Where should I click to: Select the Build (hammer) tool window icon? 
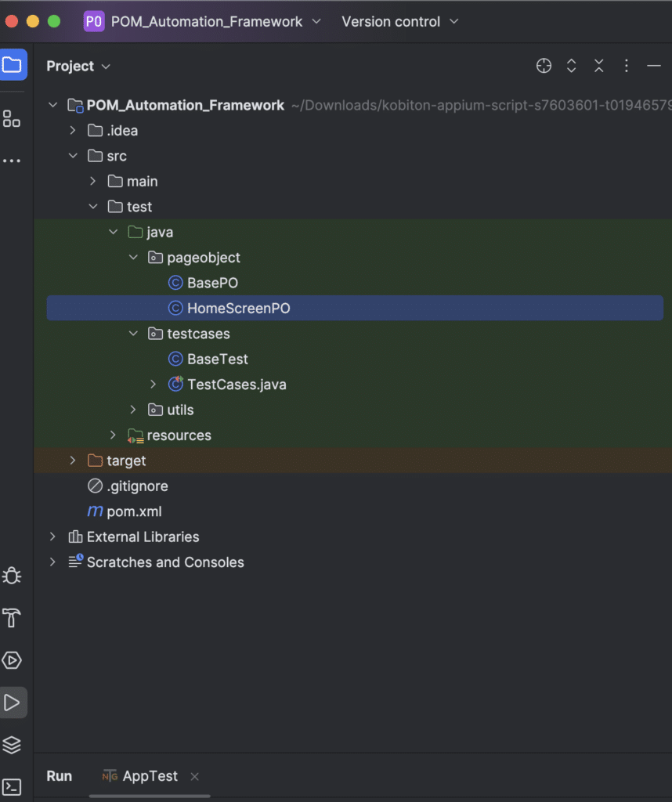click(12, 618)
